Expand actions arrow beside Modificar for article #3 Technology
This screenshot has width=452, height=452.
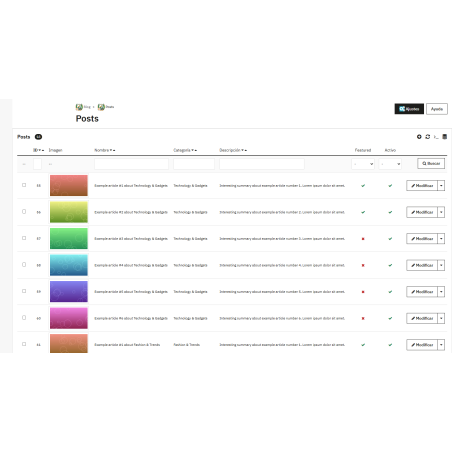(x=441, y=239)
